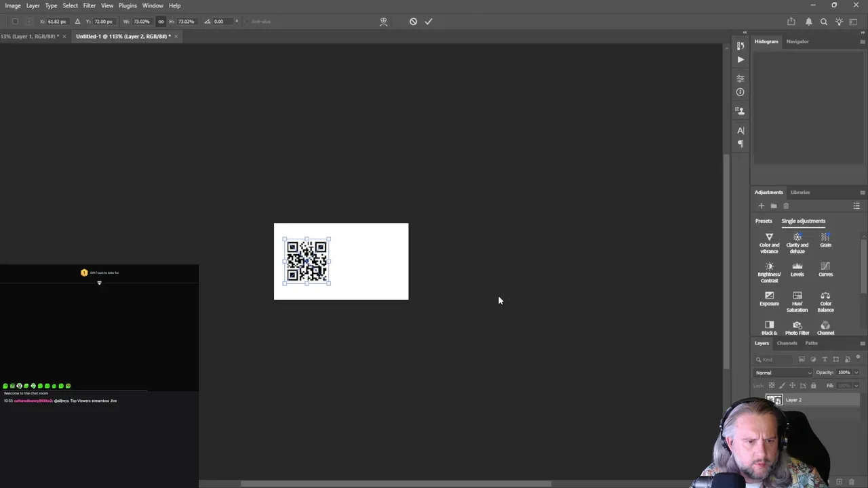This screenshot has height=488, width=868.
Task: Add Hue/Saturation adjustment
Action: (x=797, y=302)
